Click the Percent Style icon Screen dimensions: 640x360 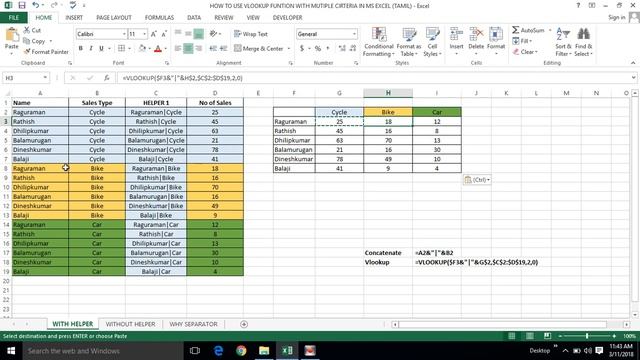pos(318,49)
